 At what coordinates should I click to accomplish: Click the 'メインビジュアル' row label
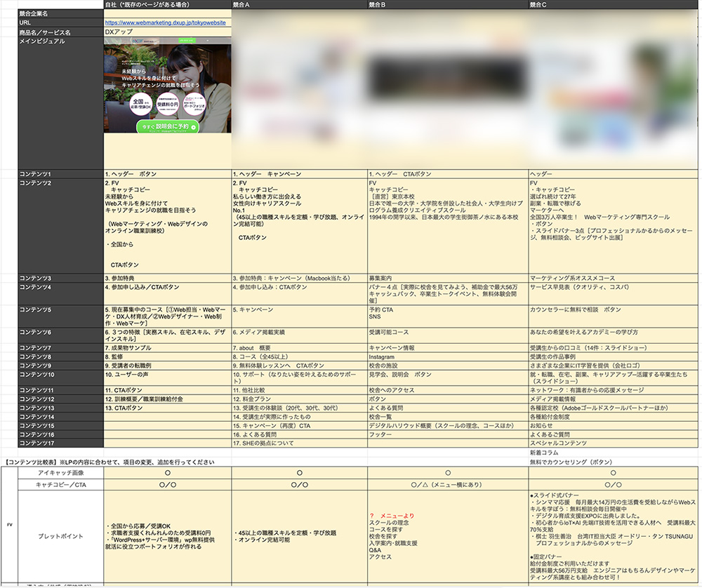coord(61,103)
